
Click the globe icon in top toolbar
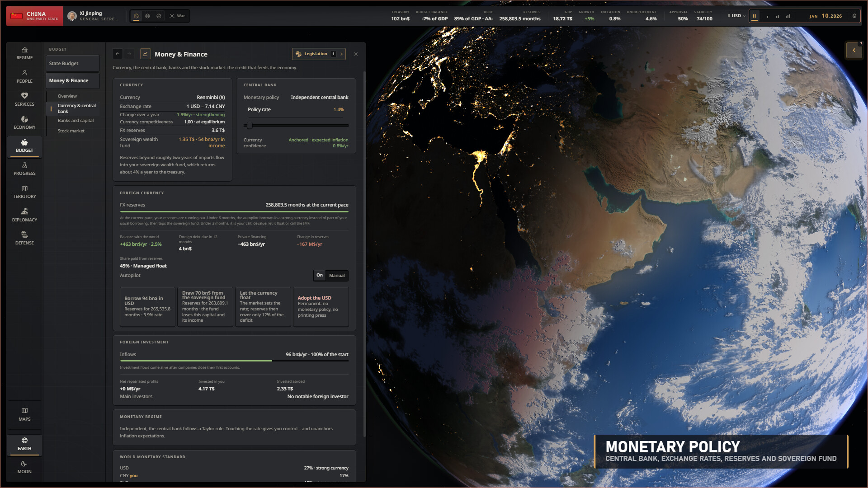pyautogui.click(x=147, y=16)
